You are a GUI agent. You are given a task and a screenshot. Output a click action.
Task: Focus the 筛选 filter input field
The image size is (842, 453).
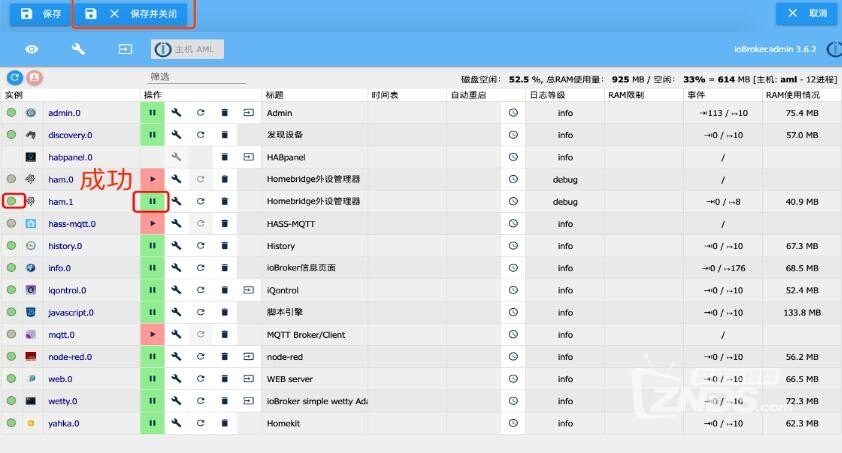[196, 77]
